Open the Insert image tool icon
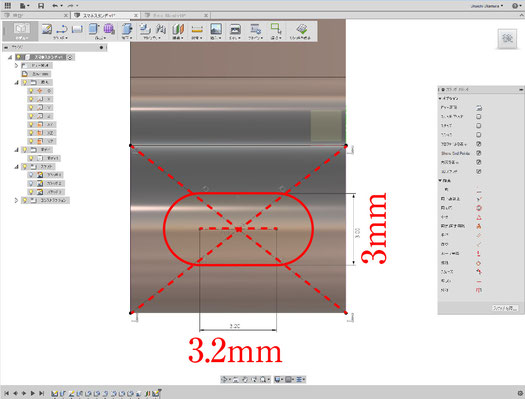The height and width of the screenshot is (399, 525). tap(216, 29)
